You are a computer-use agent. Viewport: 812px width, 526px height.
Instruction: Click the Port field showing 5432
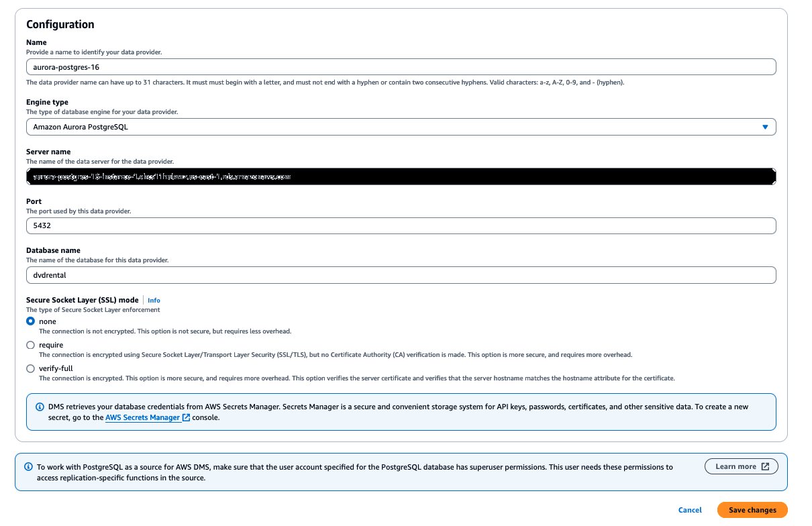click(x=401, y=226)
